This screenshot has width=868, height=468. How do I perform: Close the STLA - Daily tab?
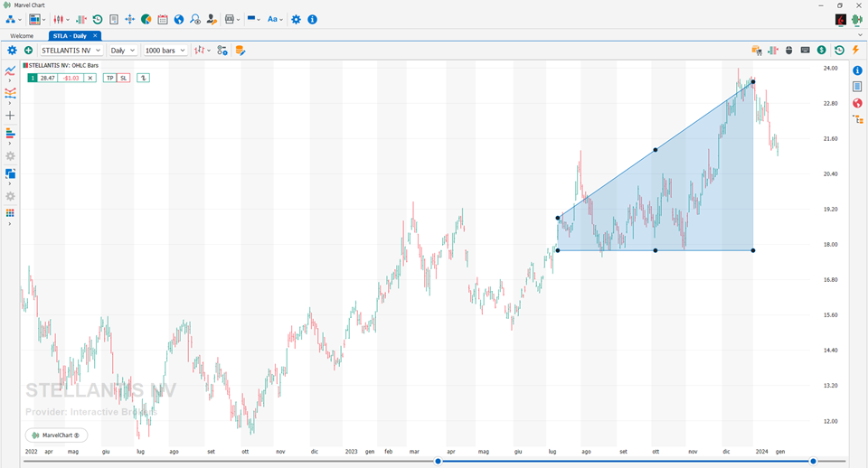coord(95,35)
